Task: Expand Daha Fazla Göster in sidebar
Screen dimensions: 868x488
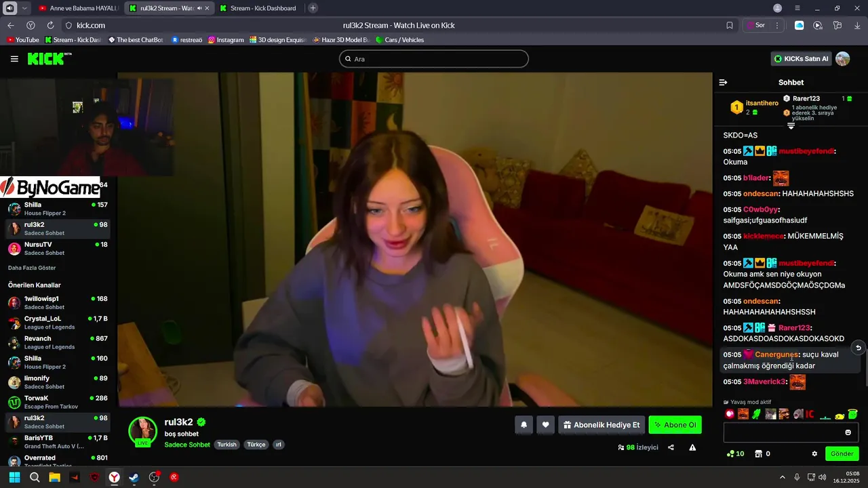Action: [x=32, y=268]
